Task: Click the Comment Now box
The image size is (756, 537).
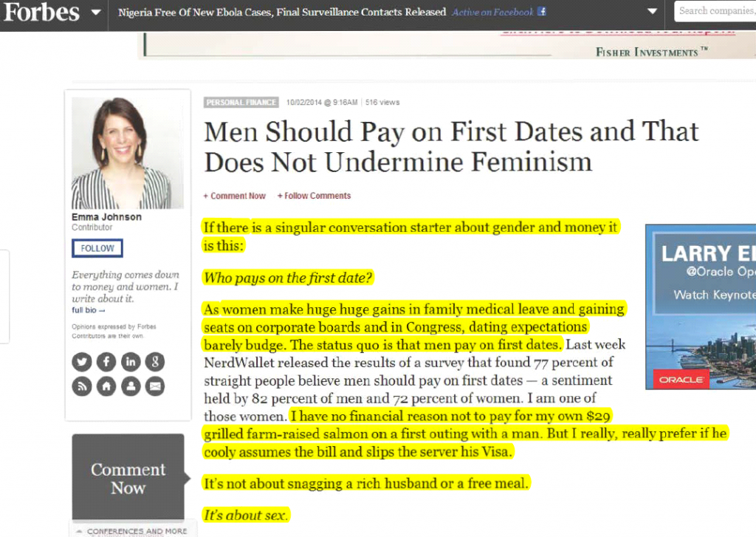Action: pos(128,478)
